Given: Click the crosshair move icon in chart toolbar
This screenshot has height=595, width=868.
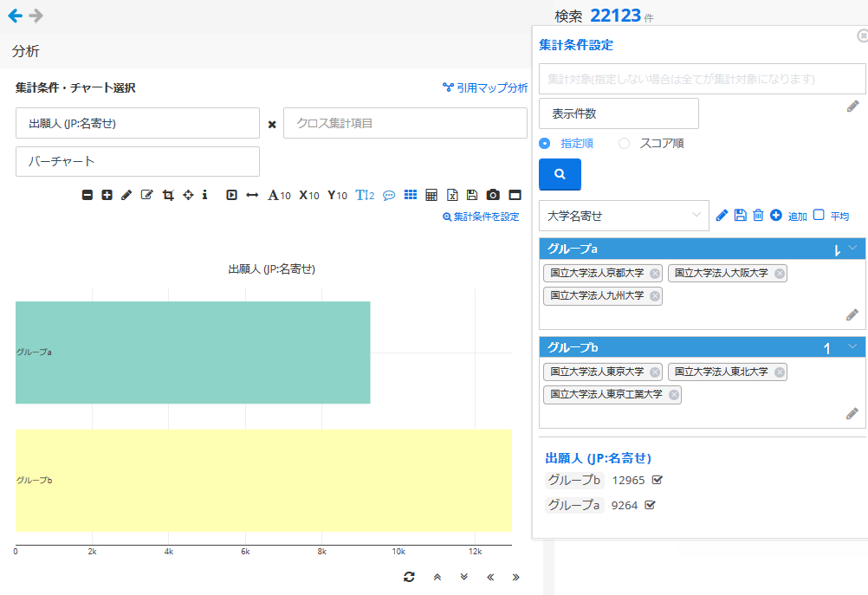Looking at the screenshot, I should (x=188, y=195).
